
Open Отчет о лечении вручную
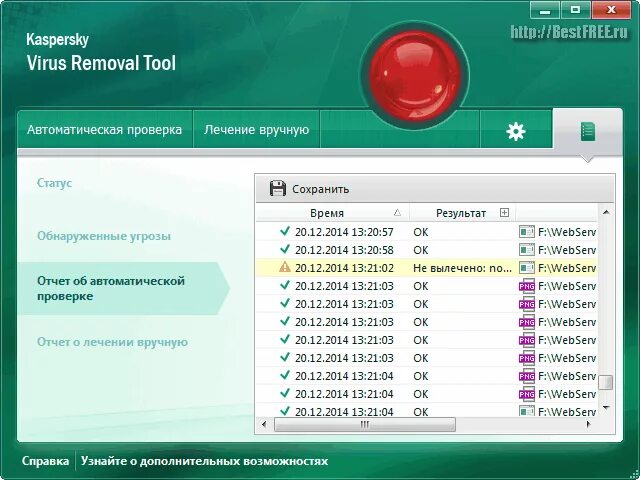click(112, 342)
